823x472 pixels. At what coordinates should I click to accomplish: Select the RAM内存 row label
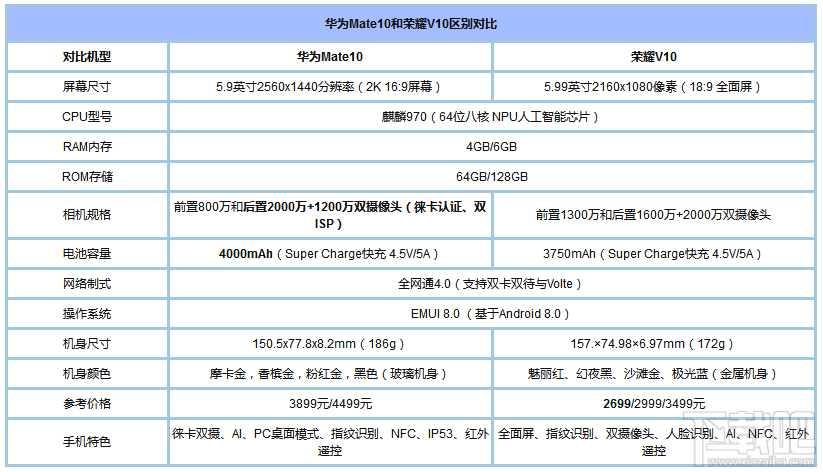coord(87,146)
